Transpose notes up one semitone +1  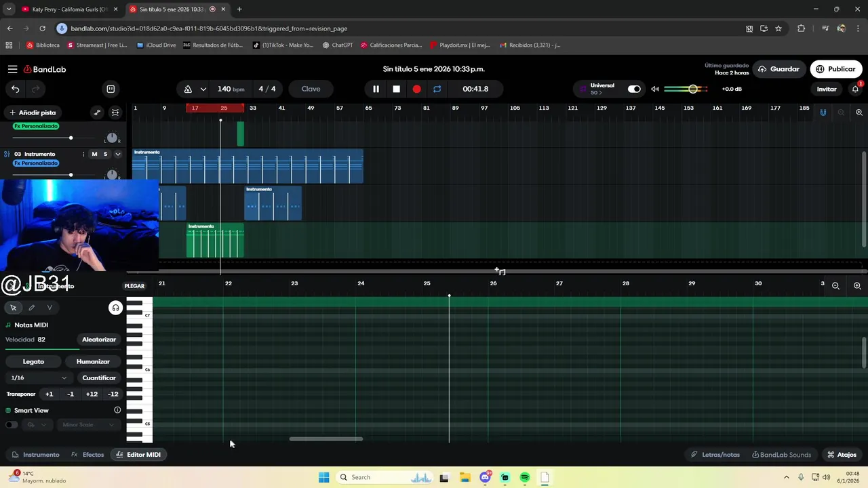pos(49,394)
